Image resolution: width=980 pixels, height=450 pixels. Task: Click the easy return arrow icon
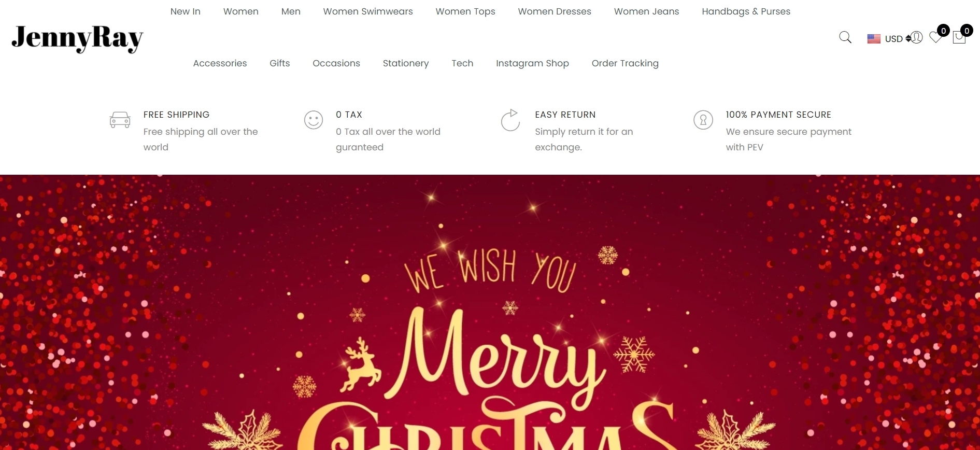[510, 120]
